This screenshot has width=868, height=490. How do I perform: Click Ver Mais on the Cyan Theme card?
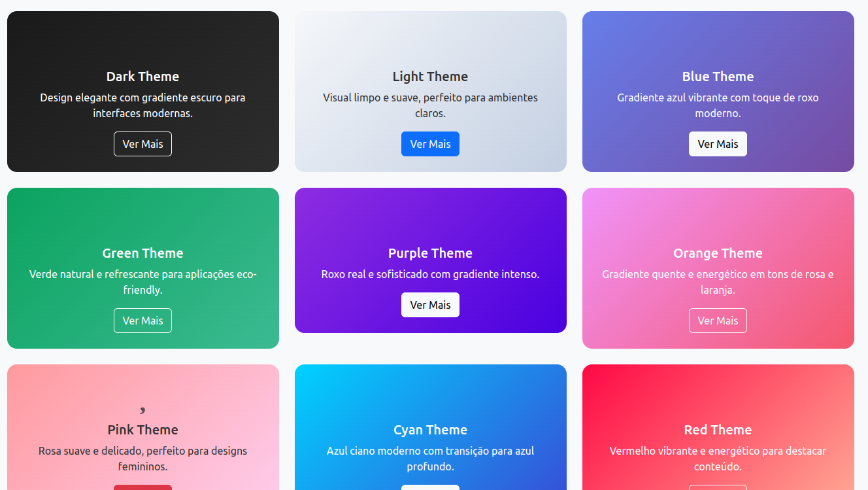430,487
